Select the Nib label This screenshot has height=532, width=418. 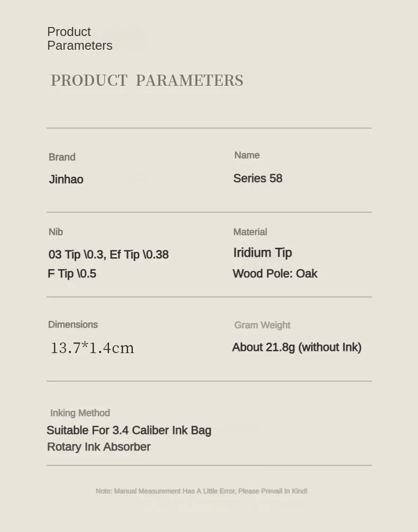tap(56, 232)
